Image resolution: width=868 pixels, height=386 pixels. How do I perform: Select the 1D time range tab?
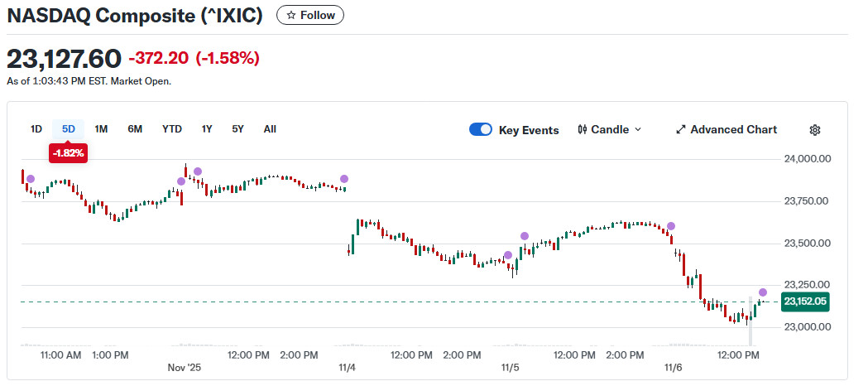36,129
